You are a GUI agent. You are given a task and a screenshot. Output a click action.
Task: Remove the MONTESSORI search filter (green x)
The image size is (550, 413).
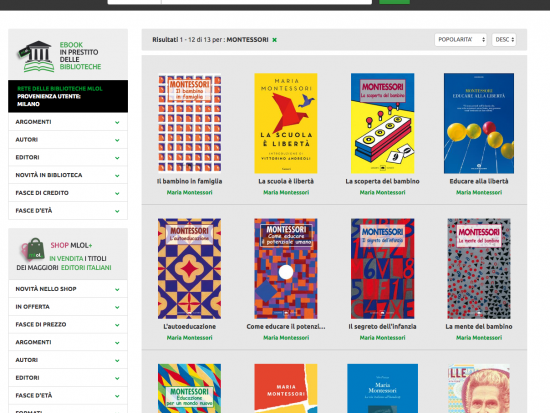[x=275, y=40]
